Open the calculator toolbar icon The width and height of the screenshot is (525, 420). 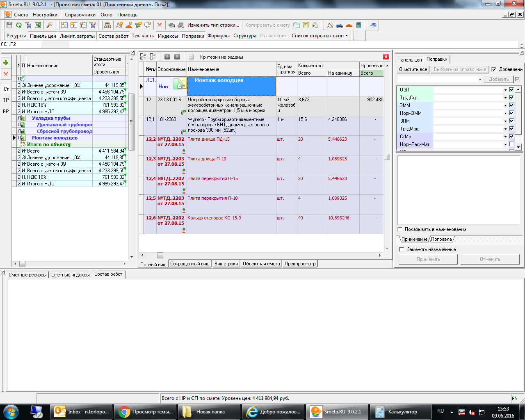coord(358,25)
